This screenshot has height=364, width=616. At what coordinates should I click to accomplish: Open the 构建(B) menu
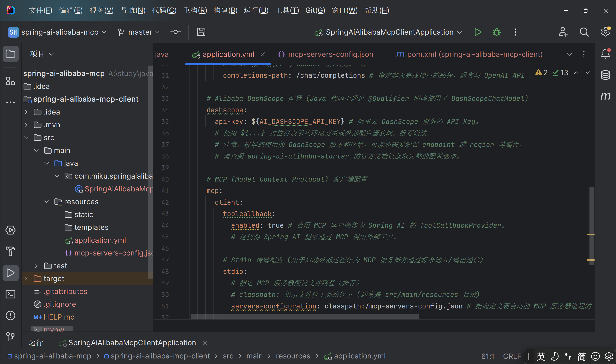point(225,10)
